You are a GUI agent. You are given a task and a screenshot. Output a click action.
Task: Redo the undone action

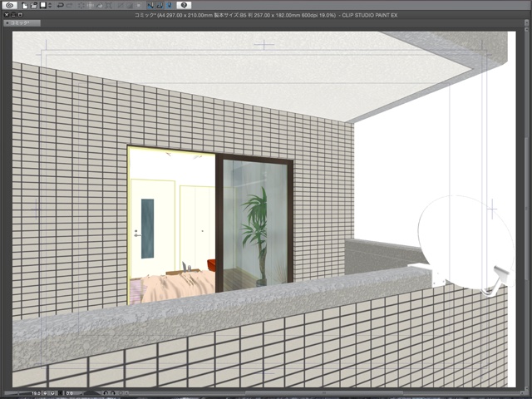coord(69,6)
